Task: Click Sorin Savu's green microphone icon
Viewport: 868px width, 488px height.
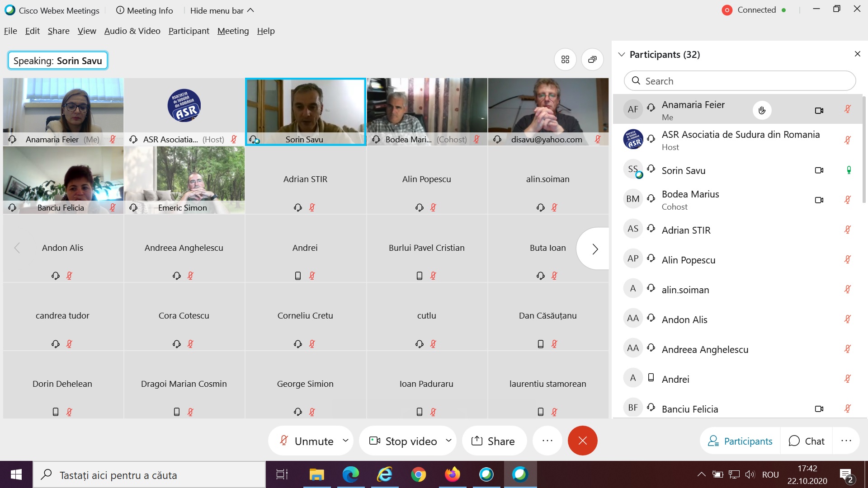Action: click(849, 170)
